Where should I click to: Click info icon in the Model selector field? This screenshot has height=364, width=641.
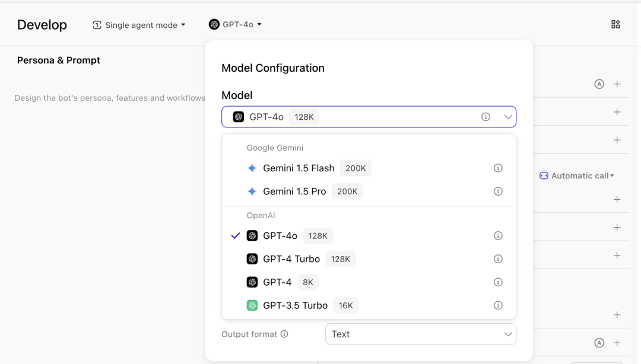[x=485, y=117]
